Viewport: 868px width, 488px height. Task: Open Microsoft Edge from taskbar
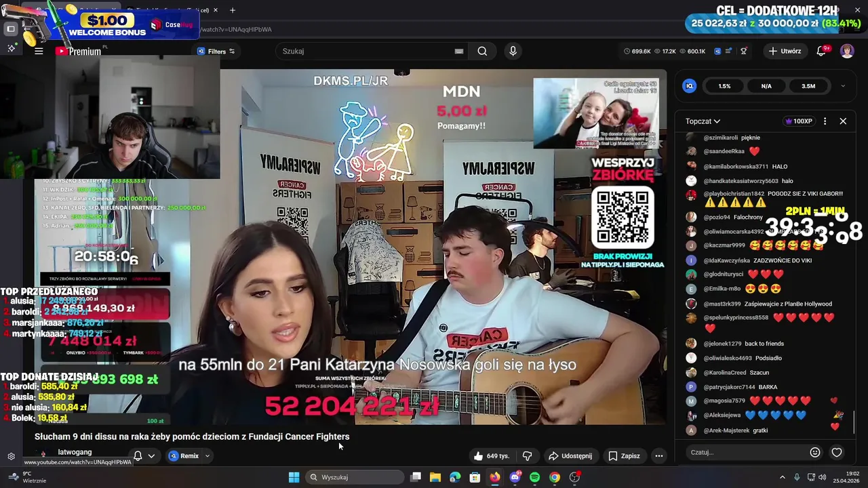[455, 477]
